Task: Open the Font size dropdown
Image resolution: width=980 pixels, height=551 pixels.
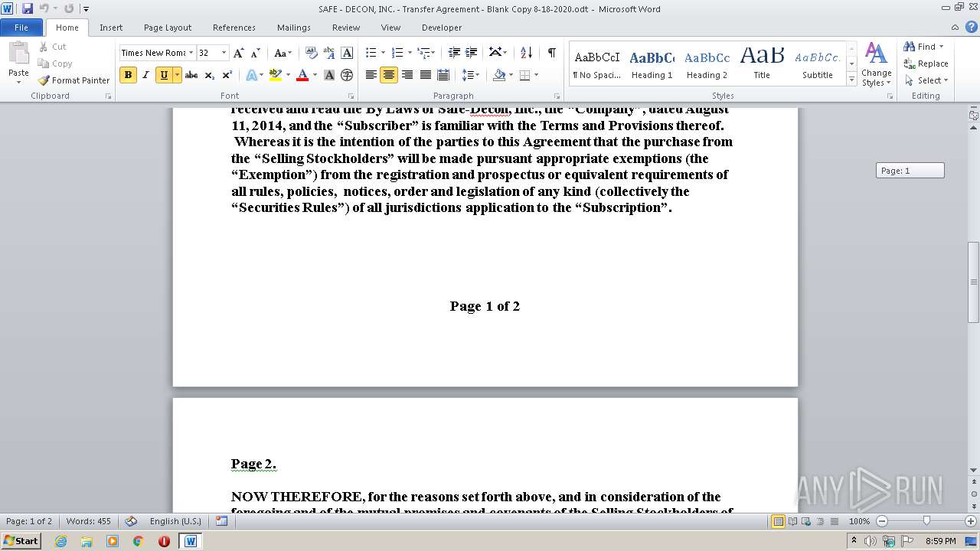Action: 224,53
